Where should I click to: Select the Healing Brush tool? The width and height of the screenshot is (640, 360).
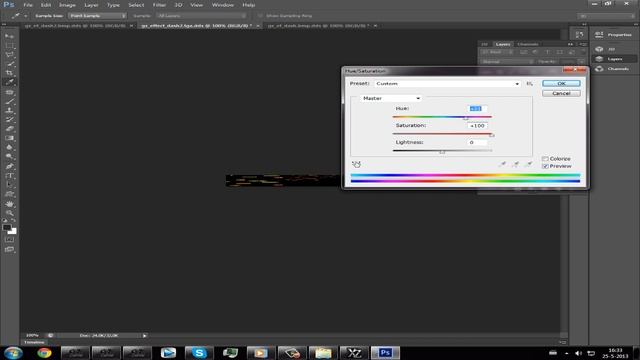[x=9, y=92]
